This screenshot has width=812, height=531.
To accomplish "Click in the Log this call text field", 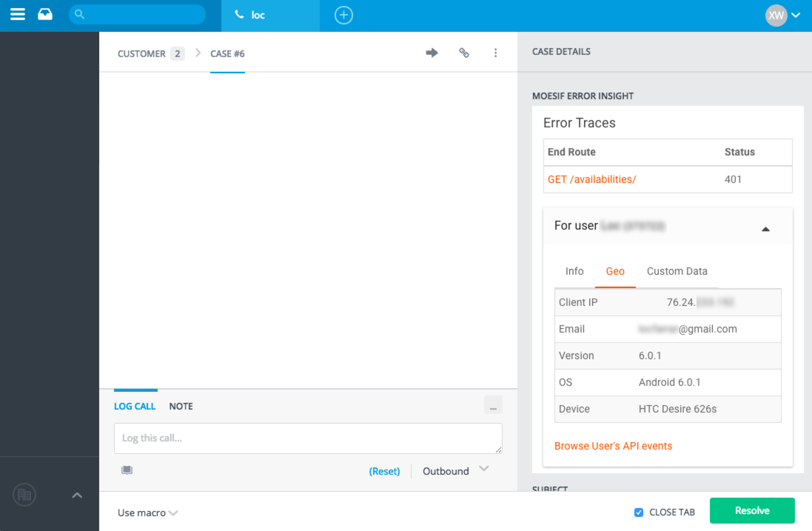I will click(x=308, y=438).
